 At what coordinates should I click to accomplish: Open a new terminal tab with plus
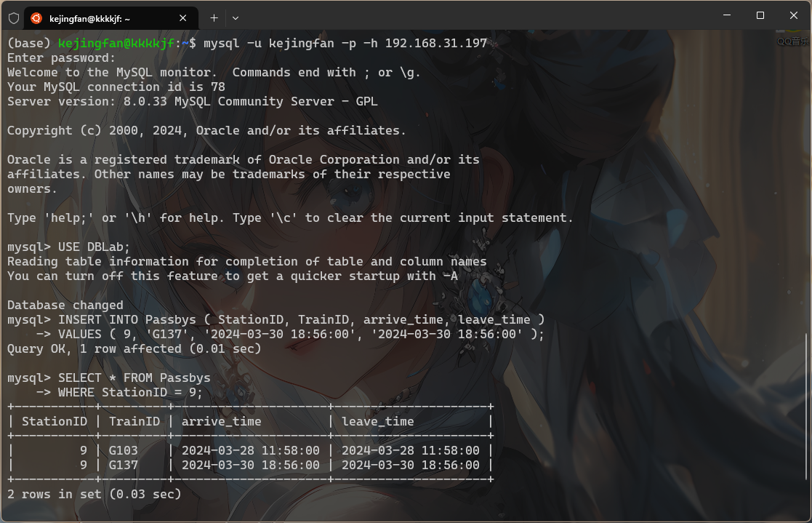214,17
